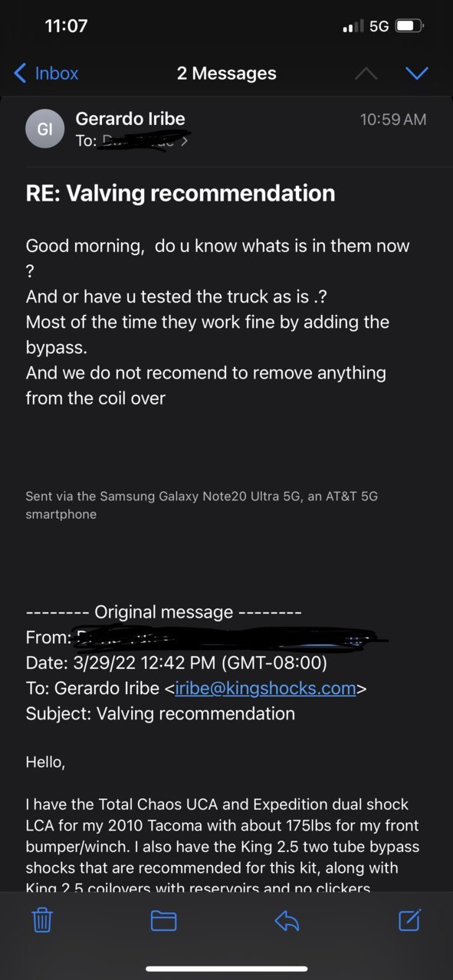This screenshot has width=453, height=980.
Task: Tap the trash icon to delete email
Action: [42, 920]
